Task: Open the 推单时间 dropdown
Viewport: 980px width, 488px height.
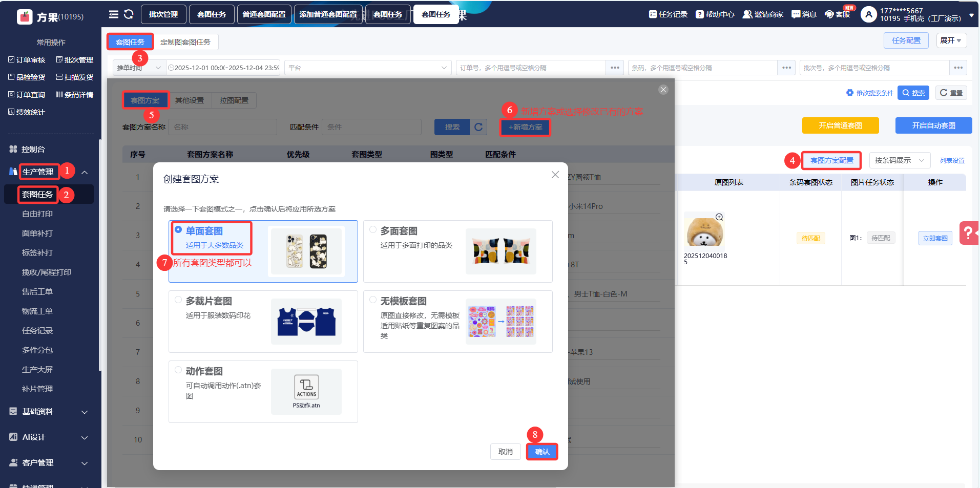Action: [x=139, y=68]
